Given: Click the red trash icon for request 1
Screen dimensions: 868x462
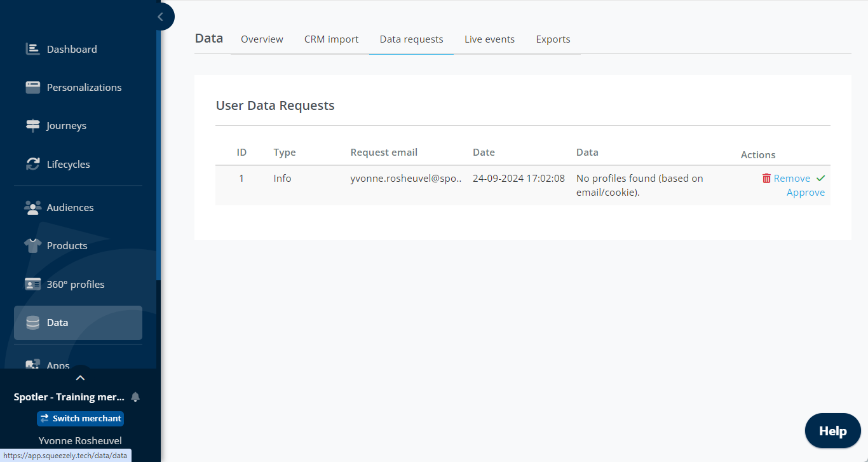Looking at the screenshot, I should point(766,179).
